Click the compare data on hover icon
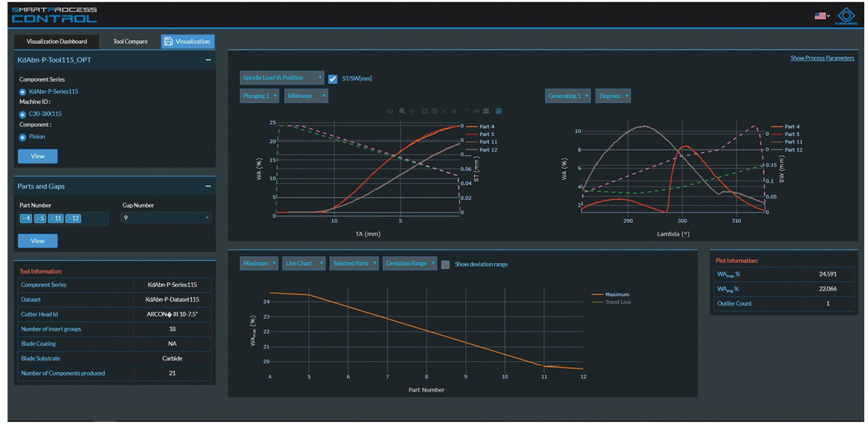This screenshot has width=868, height=428. click(485, 111)
